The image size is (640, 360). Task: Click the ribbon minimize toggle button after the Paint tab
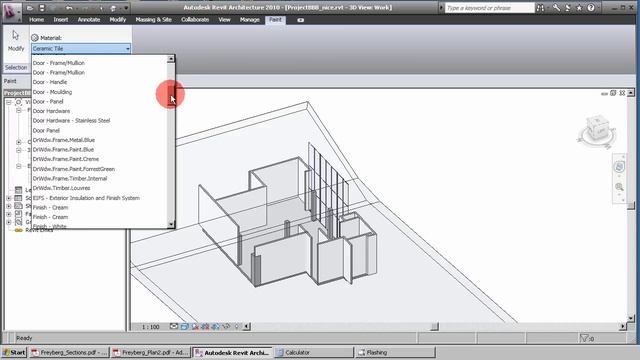point(300,20)
